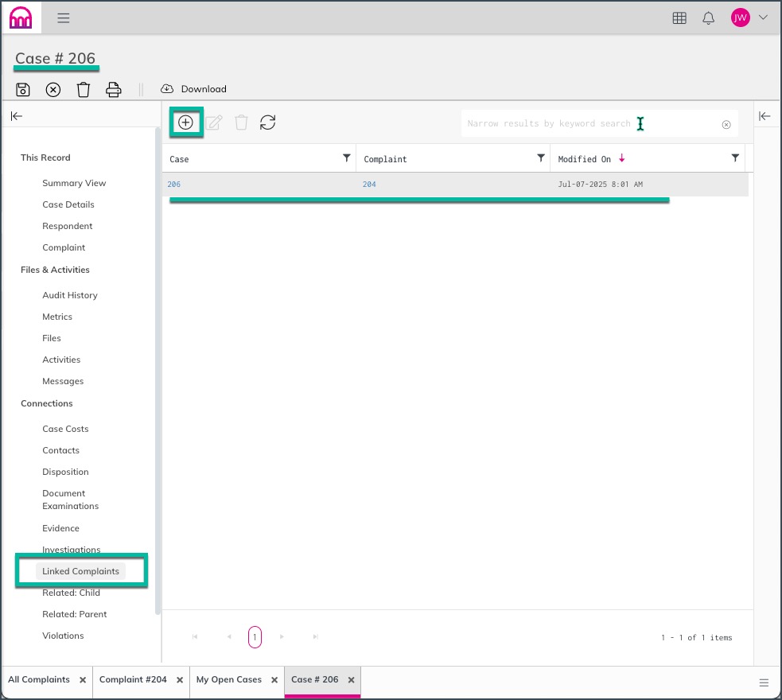Go to last page of results
Viewport: 782px width, 700px height.
(x=315, y=636)
